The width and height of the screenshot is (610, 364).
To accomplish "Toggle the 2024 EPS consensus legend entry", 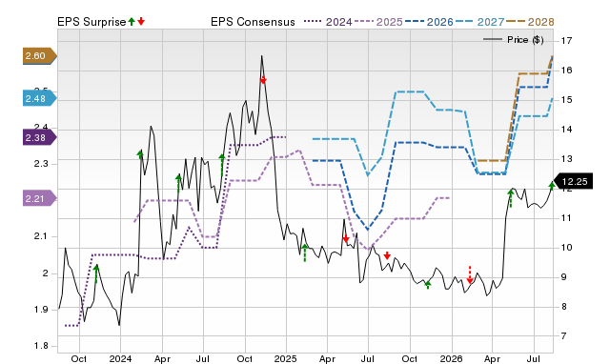I will 328,22.
